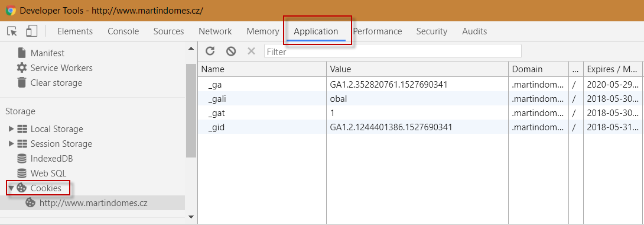Select http://www.martindomes.cz under Cookies
This screenshot has height=225, width=644.
(93, 202)
